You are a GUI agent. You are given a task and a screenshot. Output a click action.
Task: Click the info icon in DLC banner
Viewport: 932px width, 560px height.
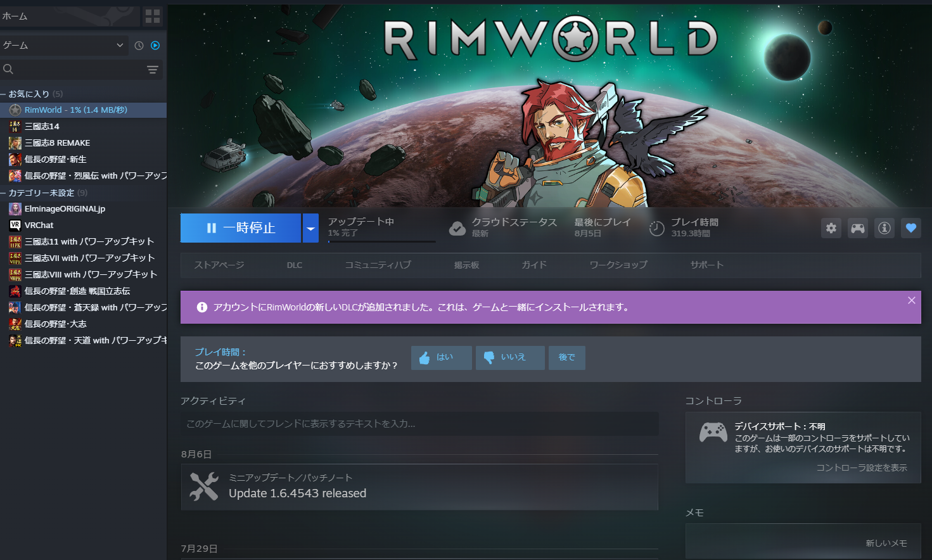click(202, 307)
